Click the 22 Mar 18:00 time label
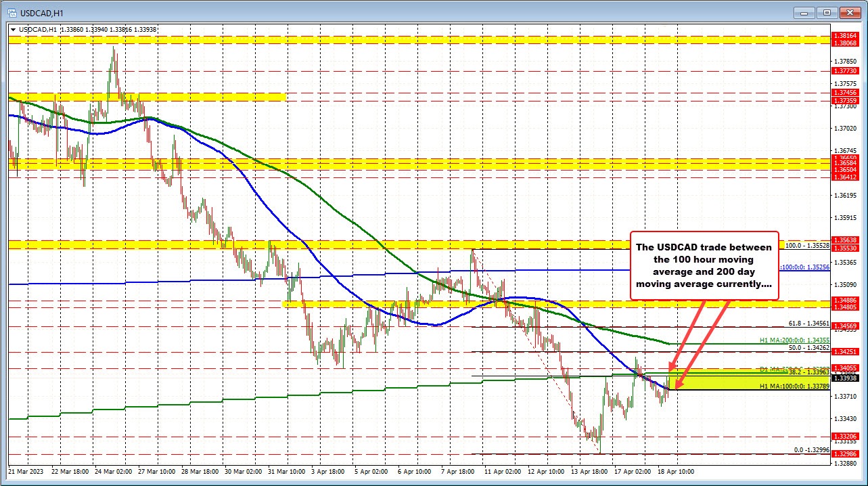Viewport: 868px width, 486px height. (x=69, y=470)
